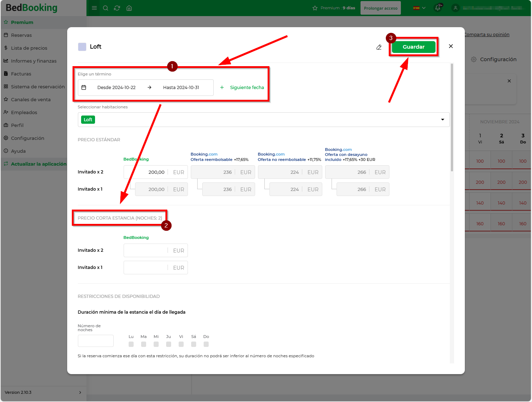Click the desayuno incluido 266 field for Invitado x 2
The image size is (532, 402).
[357, 172]
